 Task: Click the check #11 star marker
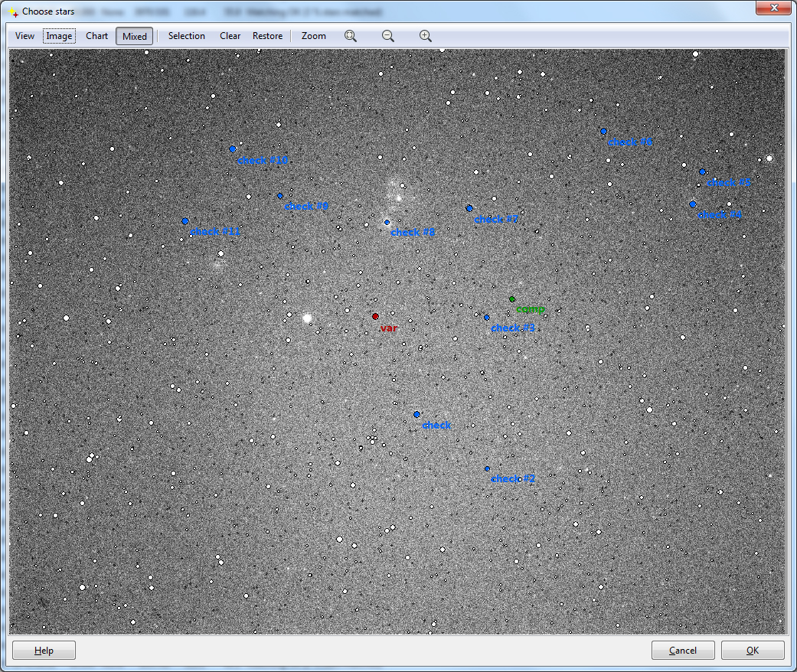coord(185,221)
